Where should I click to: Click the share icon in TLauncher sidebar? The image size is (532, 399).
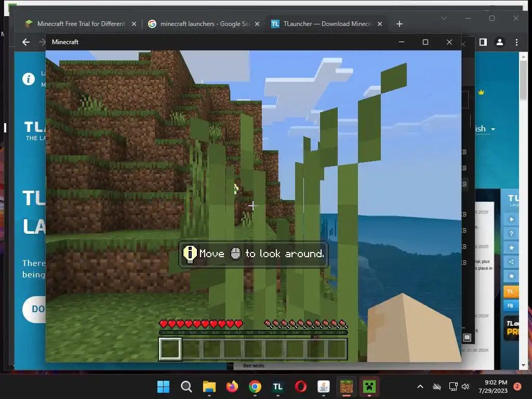pos(511,262)
